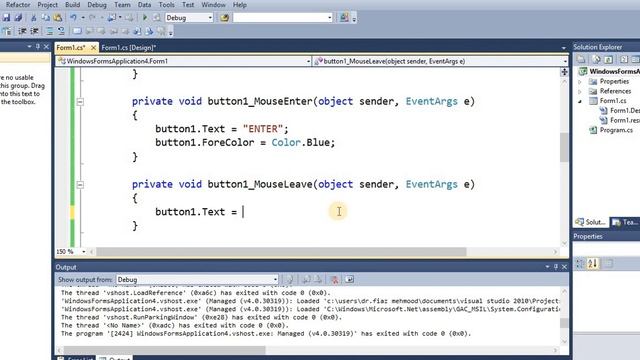Open the Test menu

point(188,5)
